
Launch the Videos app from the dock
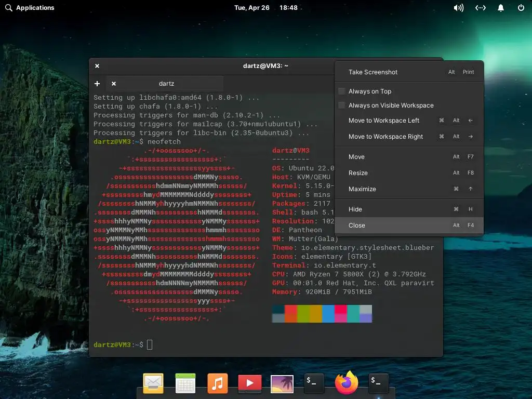pyautogui.click(x=250, y=383)
